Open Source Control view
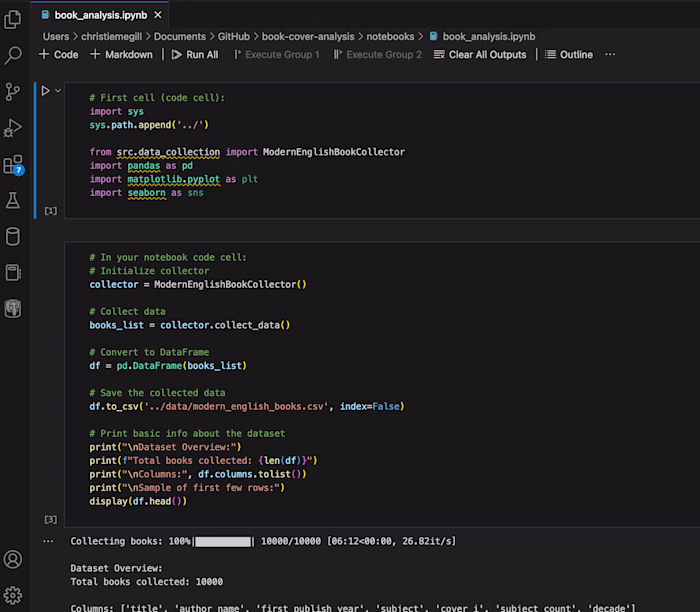700x612 pixels. point(12,92)
